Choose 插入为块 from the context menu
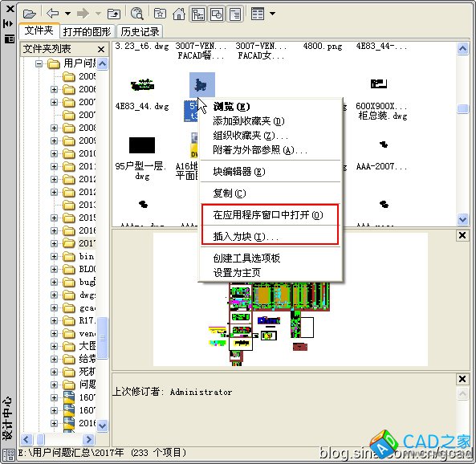The height and width of the screenshot is (464, 476). pos(245,236)
